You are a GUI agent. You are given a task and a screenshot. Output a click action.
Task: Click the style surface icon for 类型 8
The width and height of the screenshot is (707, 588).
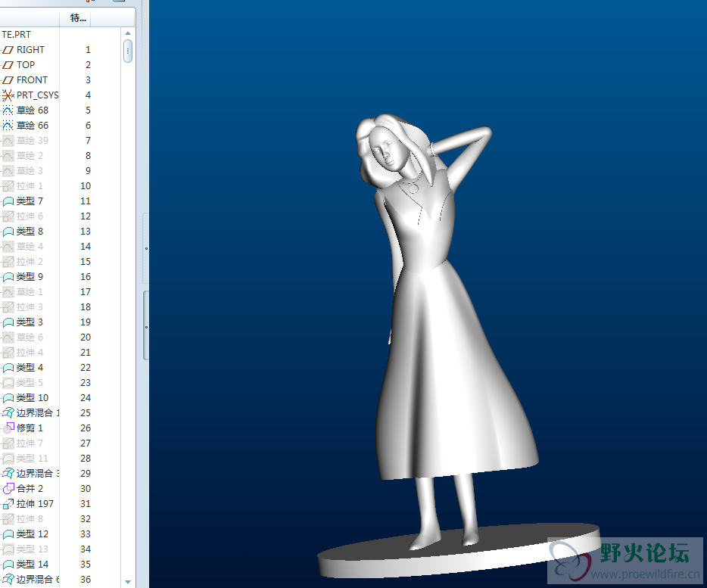8,232
